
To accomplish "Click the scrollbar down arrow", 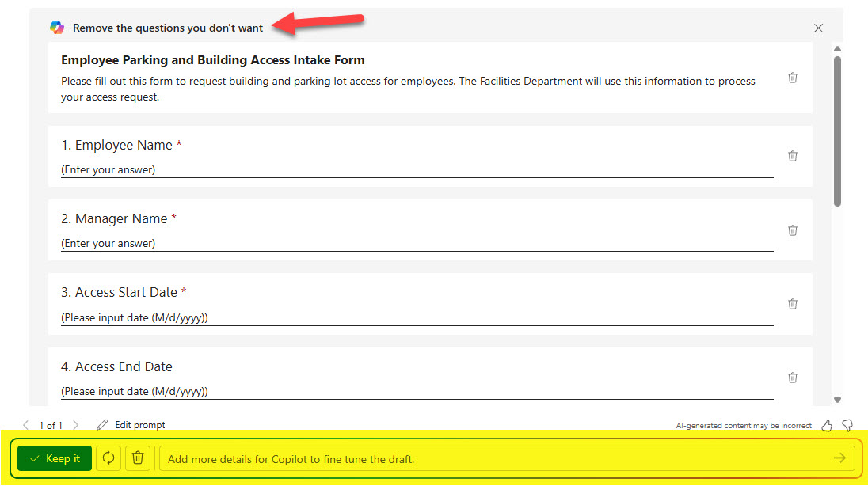I will click(x=837, y=401).
